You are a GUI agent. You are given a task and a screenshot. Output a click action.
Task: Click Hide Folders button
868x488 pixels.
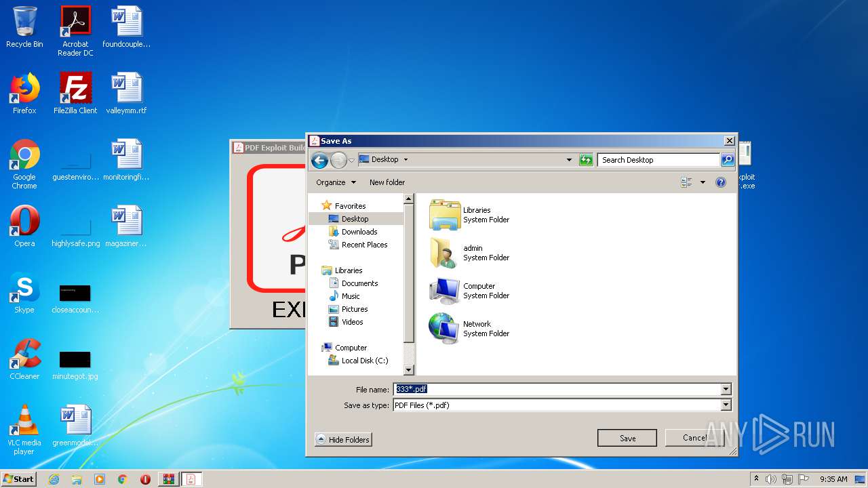tap(343, 440)
